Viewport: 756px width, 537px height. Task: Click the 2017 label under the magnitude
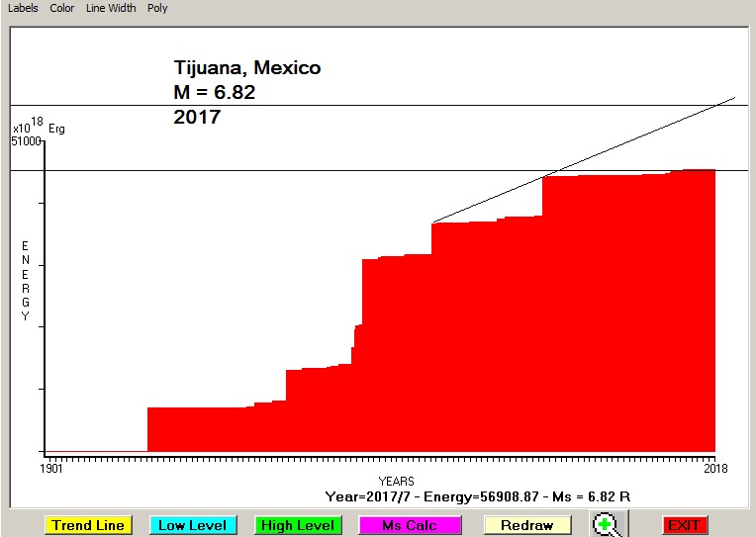[x=197, y=117]
